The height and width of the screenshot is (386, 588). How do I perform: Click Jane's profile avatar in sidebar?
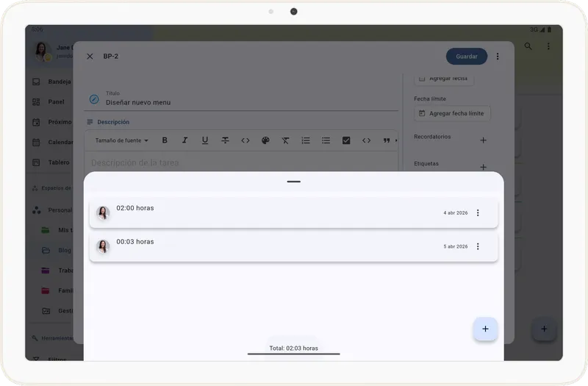tap(43, 51)
